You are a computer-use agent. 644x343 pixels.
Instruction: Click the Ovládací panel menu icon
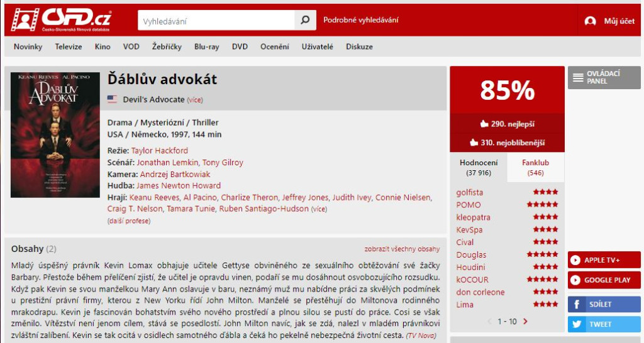point(579,77)
